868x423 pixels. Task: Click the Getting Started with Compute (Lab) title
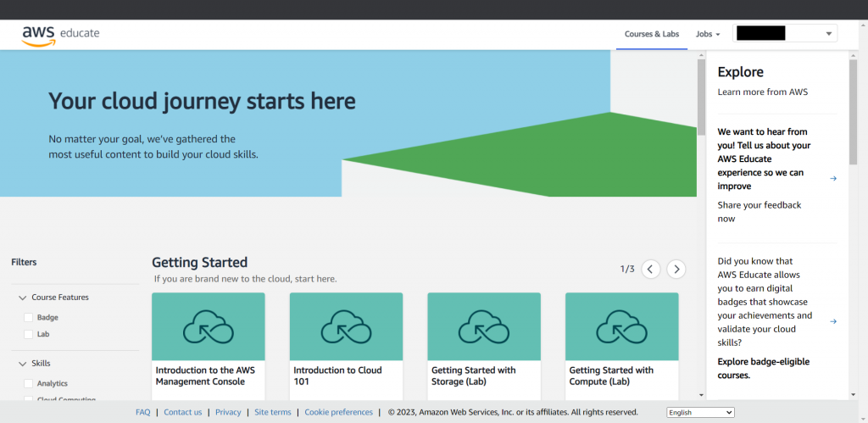(x=611, y=376)
